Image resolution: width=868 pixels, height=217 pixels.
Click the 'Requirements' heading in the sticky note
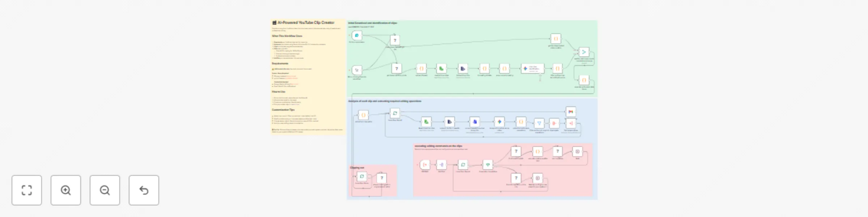(x=280, y=64)
